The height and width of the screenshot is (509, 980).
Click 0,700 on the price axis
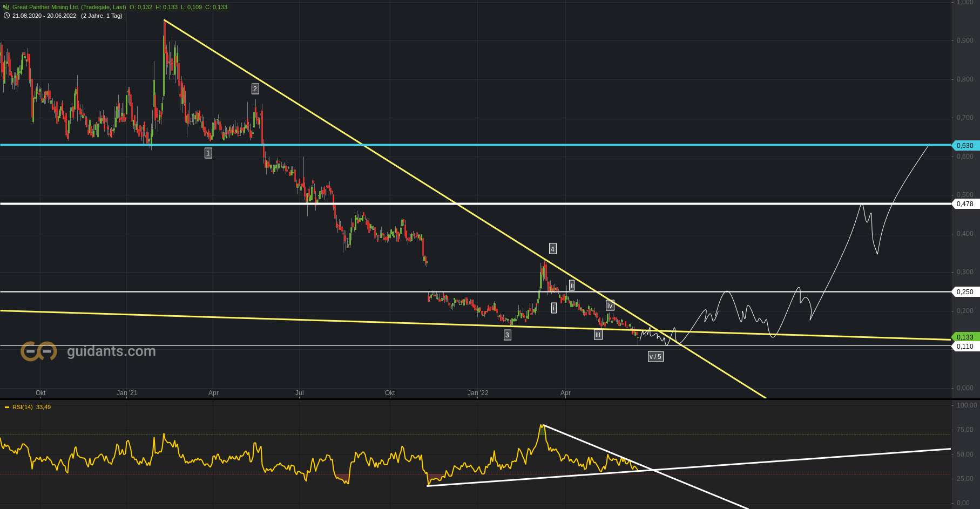click(x=965, y=118)
